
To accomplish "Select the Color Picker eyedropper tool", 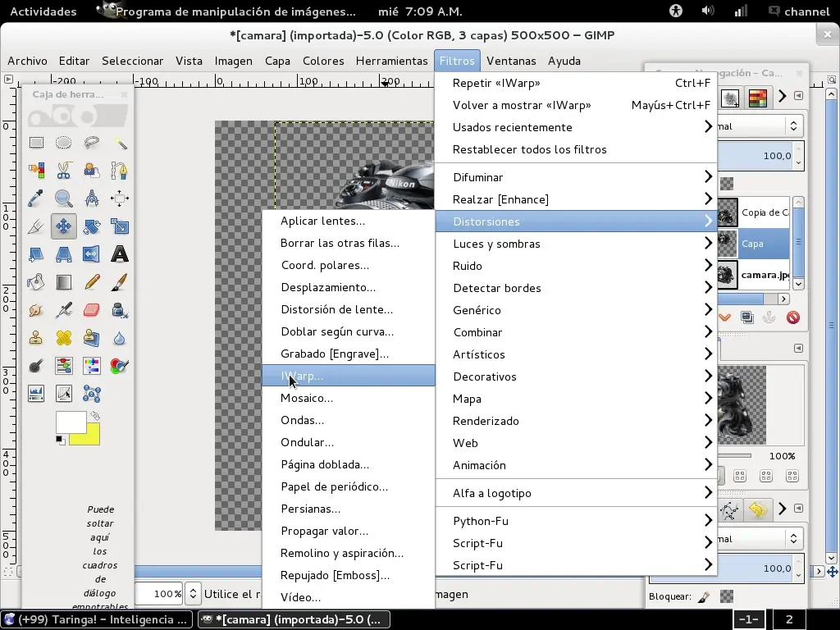I will tap(36, 199).
